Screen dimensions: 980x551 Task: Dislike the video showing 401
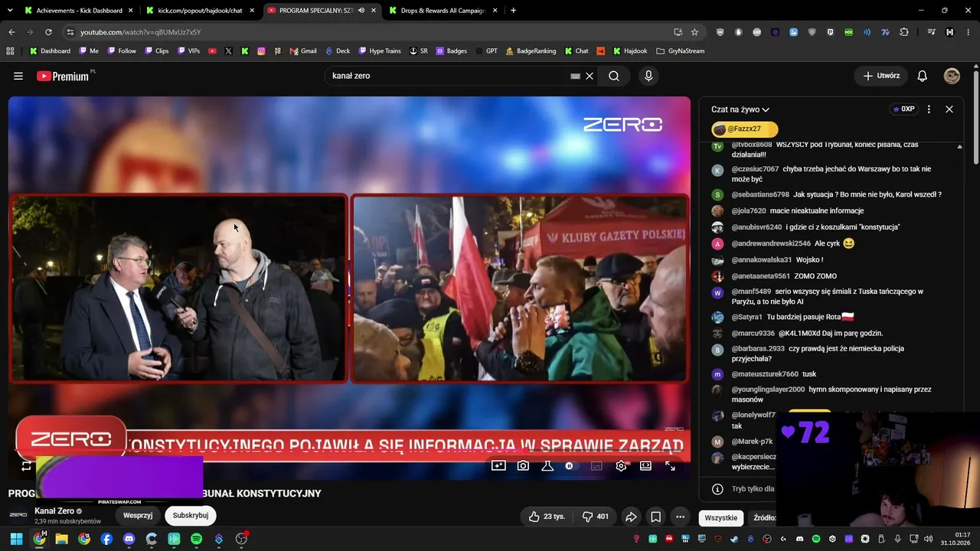click(x=595, y=517)
